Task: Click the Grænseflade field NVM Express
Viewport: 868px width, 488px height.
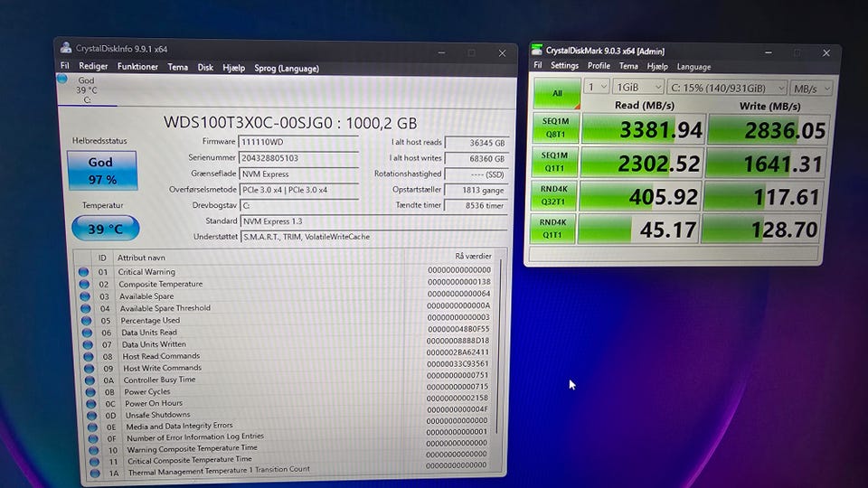Action: tap(299, 174)
